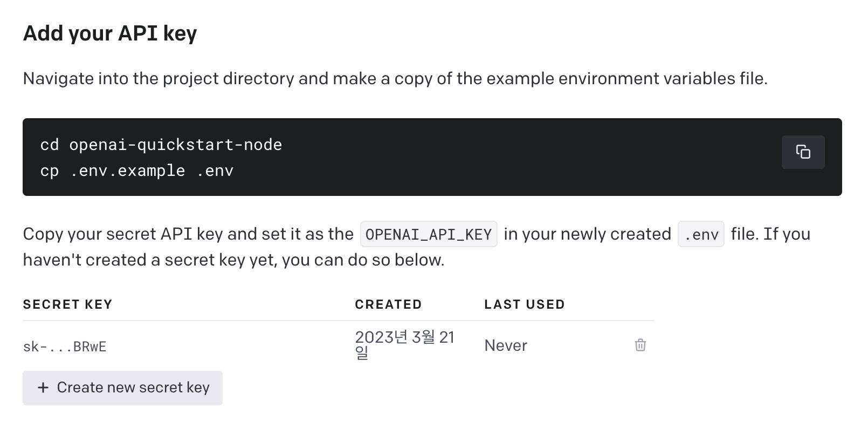Click the LAST USED column header

pos(524,304)
